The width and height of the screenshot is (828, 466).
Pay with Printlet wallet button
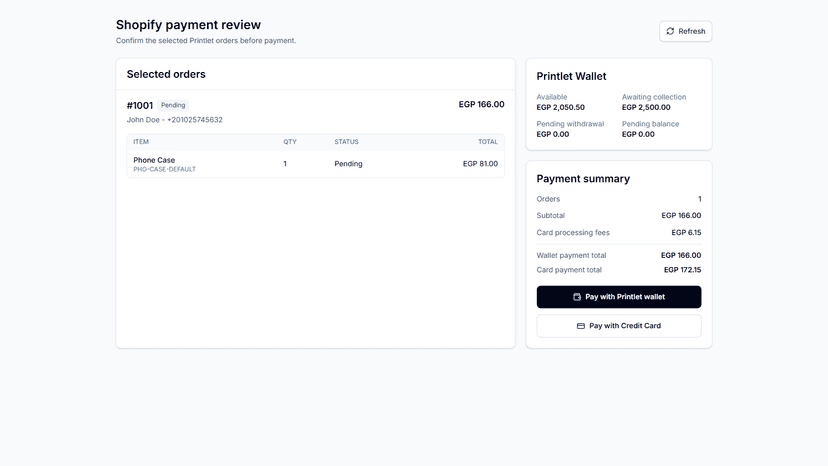coord(619,297)
